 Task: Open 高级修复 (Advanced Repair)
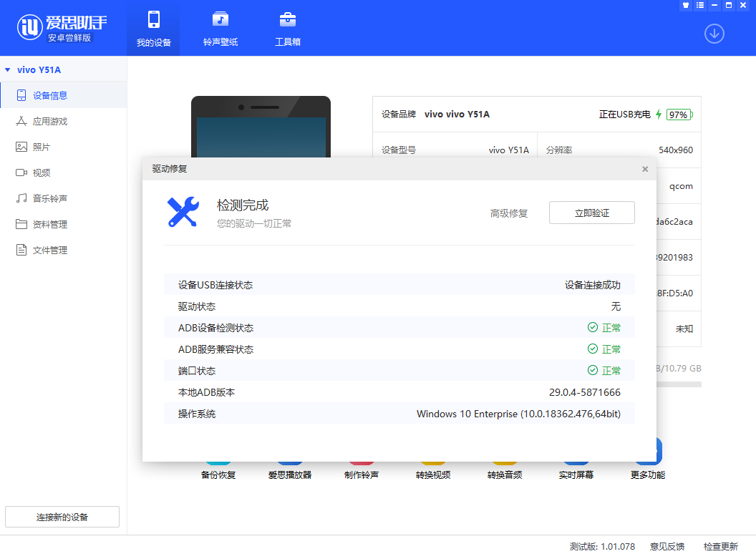509,212
